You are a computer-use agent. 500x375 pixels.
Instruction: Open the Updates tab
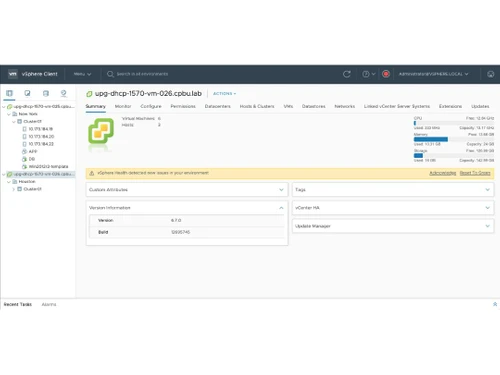[480, 106]
